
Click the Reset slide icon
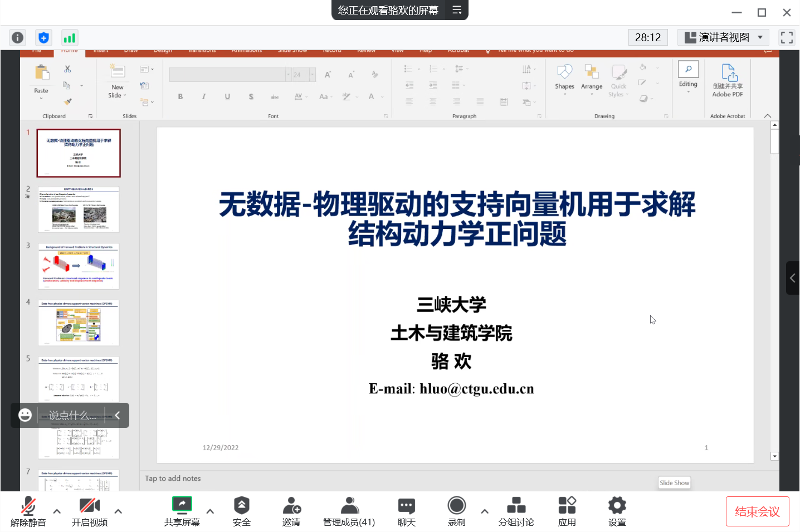click(144, 85)
